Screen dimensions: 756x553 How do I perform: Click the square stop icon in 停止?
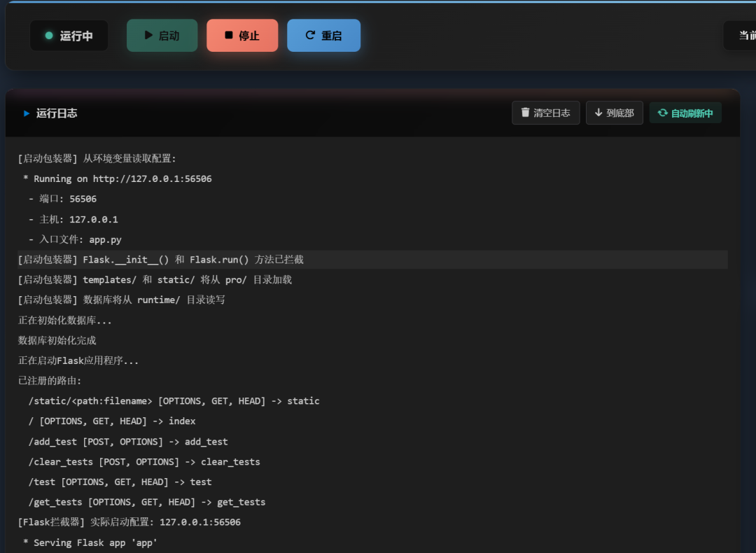[229, 35]
